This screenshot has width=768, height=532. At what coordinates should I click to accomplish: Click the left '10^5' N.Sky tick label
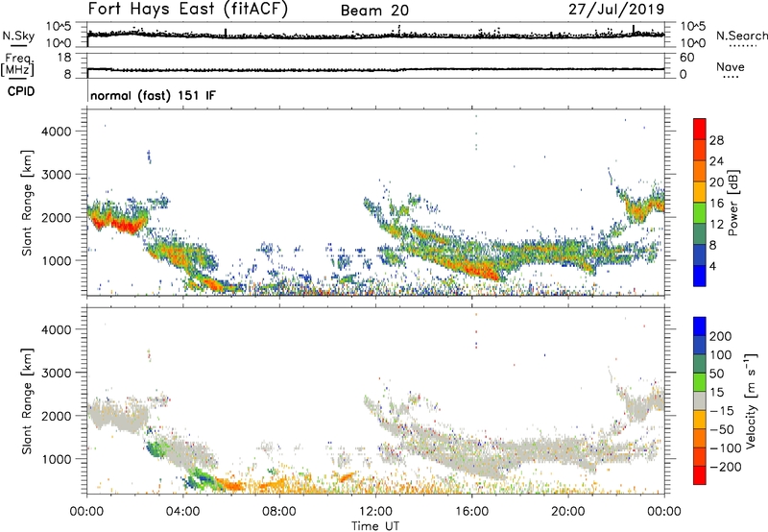tap(59, 27)
